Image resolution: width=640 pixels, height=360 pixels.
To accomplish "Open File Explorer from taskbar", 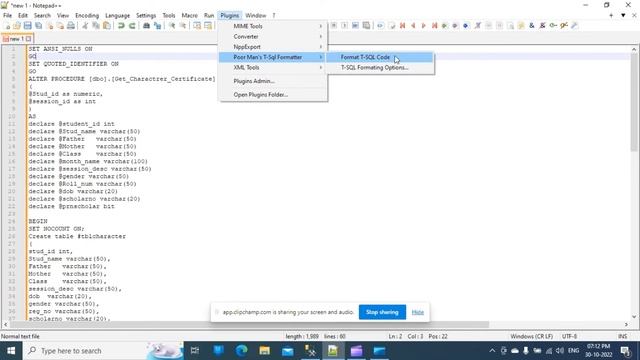I will click(x=264, y=351).
